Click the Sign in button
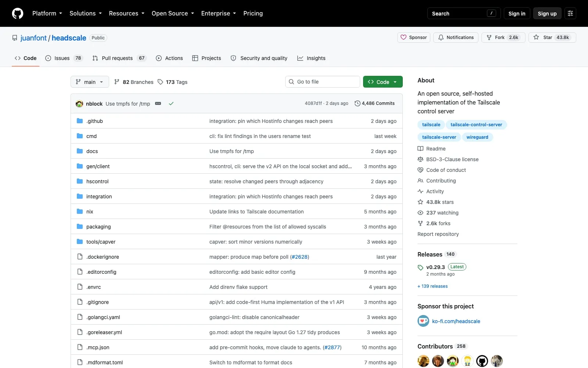The height and width of the screenshot is (368, 588). [x=517, y=13]
